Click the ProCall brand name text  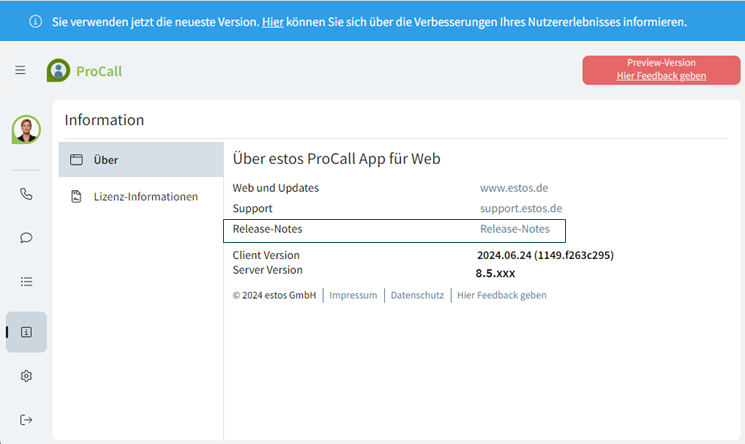pyautogui.click(x=99, y=71)
